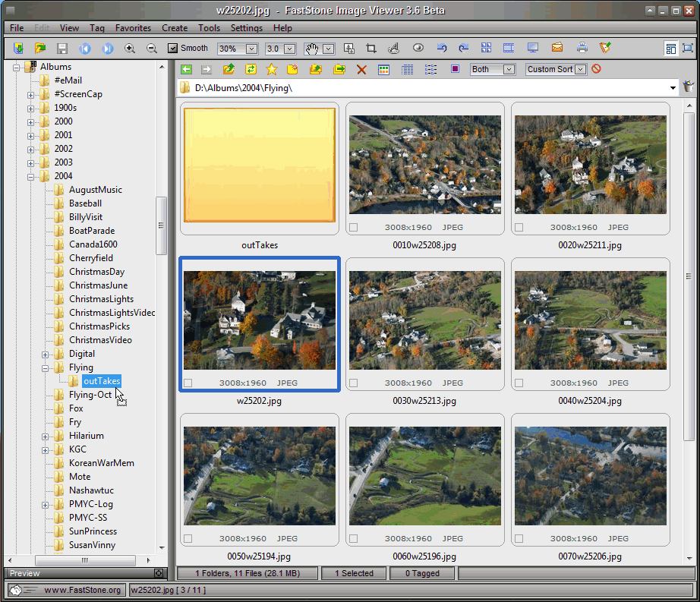The width and height of the screenshot is (700, 602).
Task: Go to the next image
Action: [108, 48]
